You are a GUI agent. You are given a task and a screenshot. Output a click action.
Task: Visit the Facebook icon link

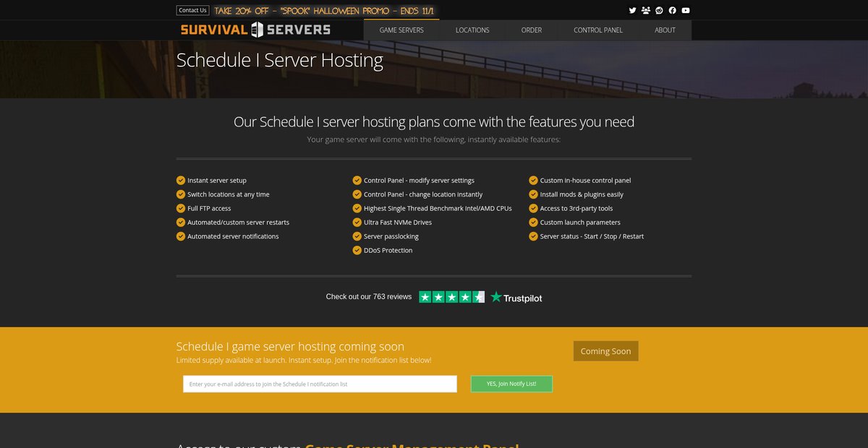[x=673, y=10]
